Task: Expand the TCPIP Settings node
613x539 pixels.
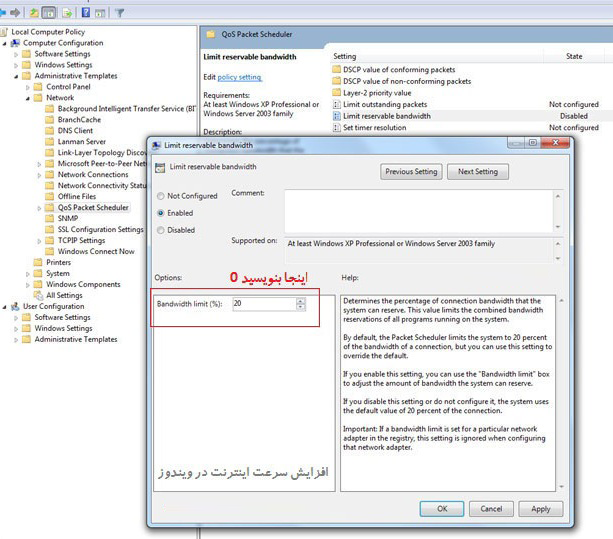Action: [x=39, y=241]
